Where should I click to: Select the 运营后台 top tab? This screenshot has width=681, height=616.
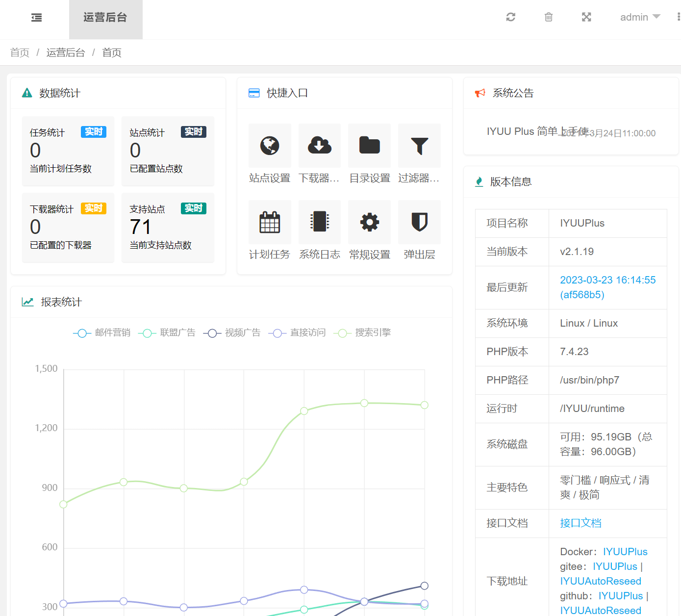(105, 19)
